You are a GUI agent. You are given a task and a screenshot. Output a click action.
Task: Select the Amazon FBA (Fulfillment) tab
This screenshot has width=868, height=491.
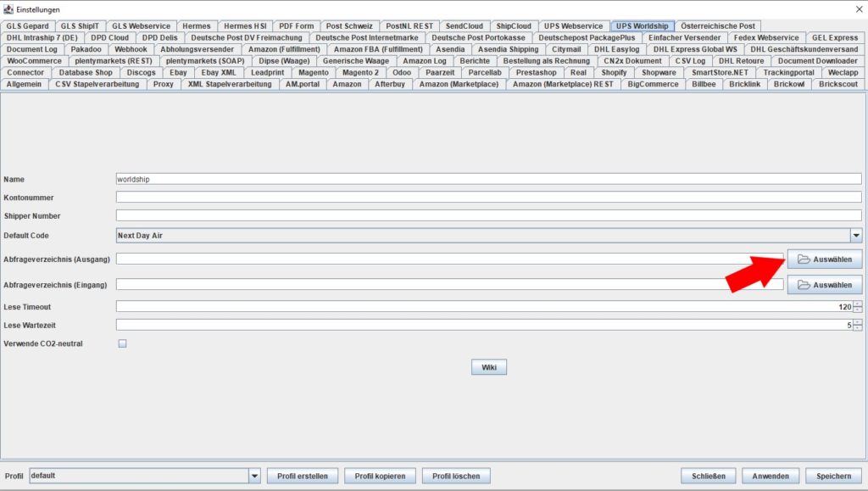pos(378,49)
